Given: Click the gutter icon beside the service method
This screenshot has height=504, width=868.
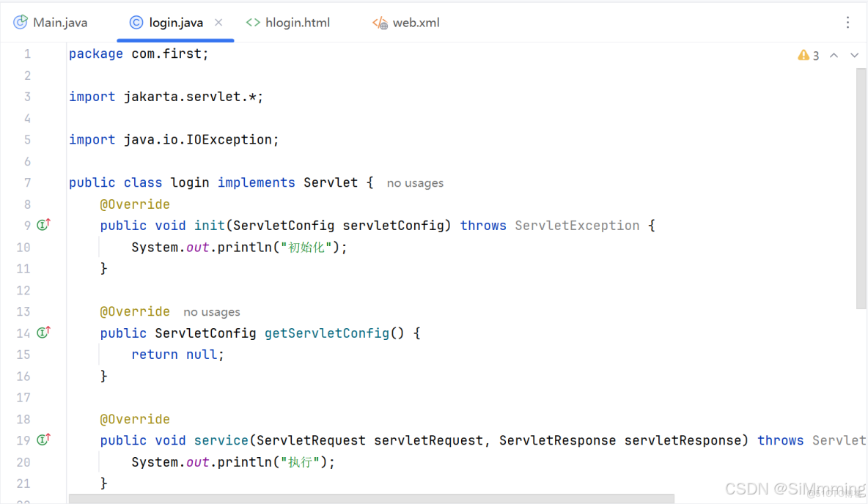Looking at the screenshot, I should (43, 440).
